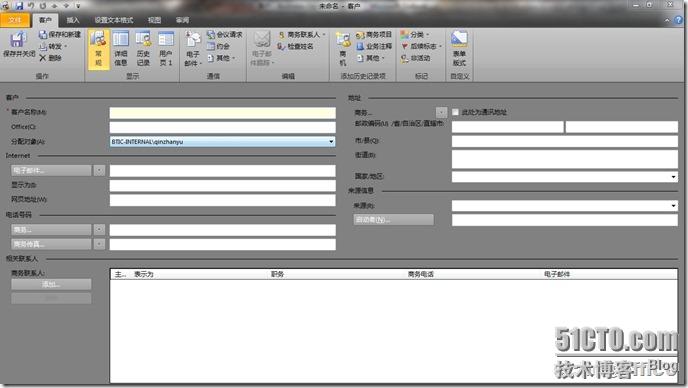Viewport: 688px width, 388px height.
Task: Click 商务项目 (Business project)
Action: point(373,34)
